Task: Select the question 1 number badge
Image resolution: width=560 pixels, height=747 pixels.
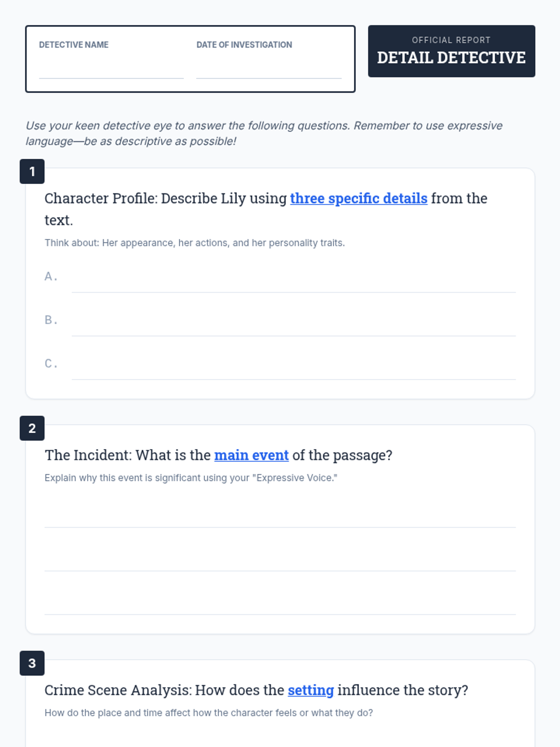Action: point(32,171)
